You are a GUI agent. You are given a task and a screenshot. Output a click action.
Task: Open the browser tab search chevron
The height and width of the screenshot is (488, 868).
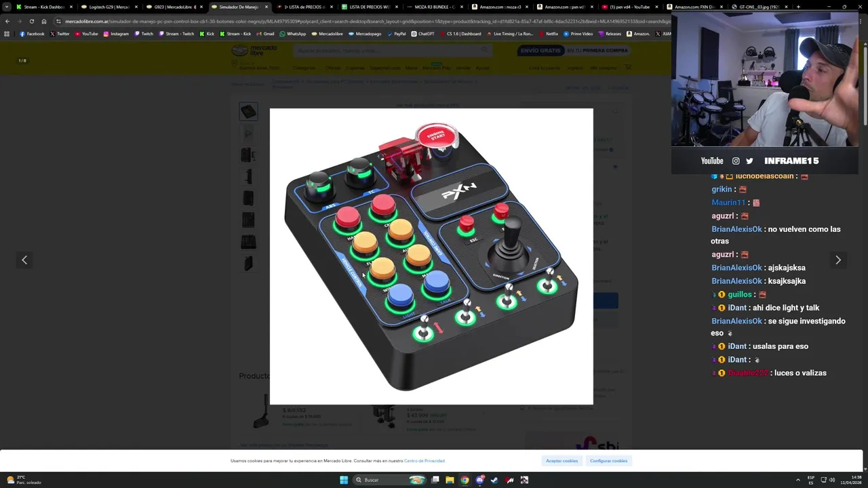[x=7, y=7]
